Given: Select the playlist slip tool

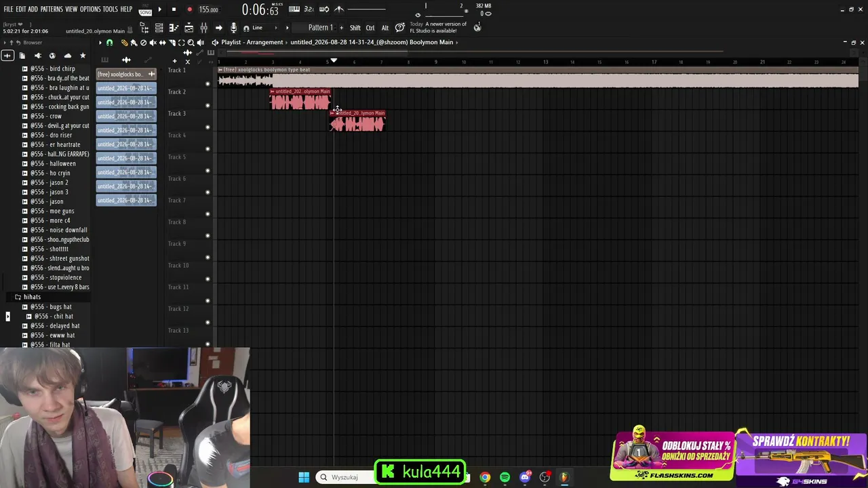Looking at the screenshot, I should point(162,43).
